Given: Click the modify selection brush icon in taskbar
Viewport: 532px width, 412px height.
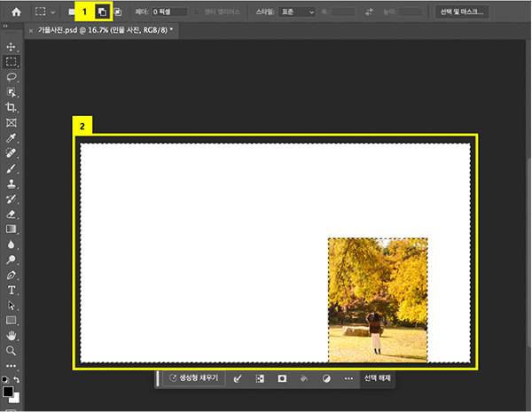Looking at the screenshot, I should 238,378.
